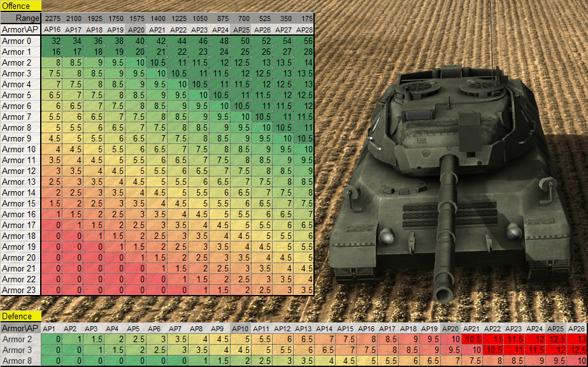This screenshot has height=367, width=588.
Task: Select the Armor 15 row label
Action: [20, 203]
